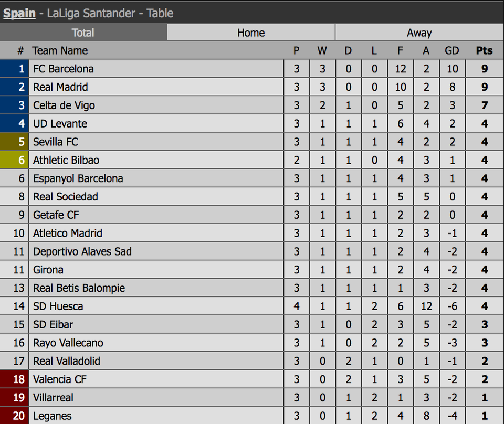Select the Total tab
This screenshot has width=504, height=424.
(83, 33)
